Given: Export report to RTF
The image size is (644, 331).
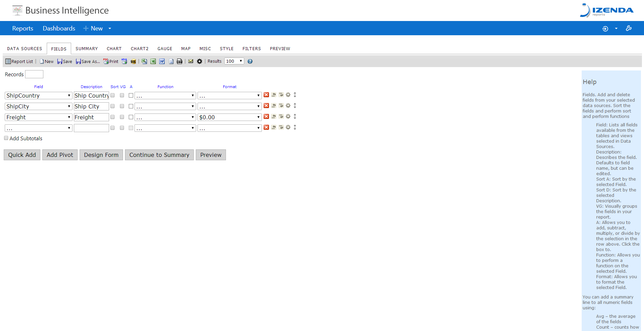Looking at the screenshot, I should 180,61.
